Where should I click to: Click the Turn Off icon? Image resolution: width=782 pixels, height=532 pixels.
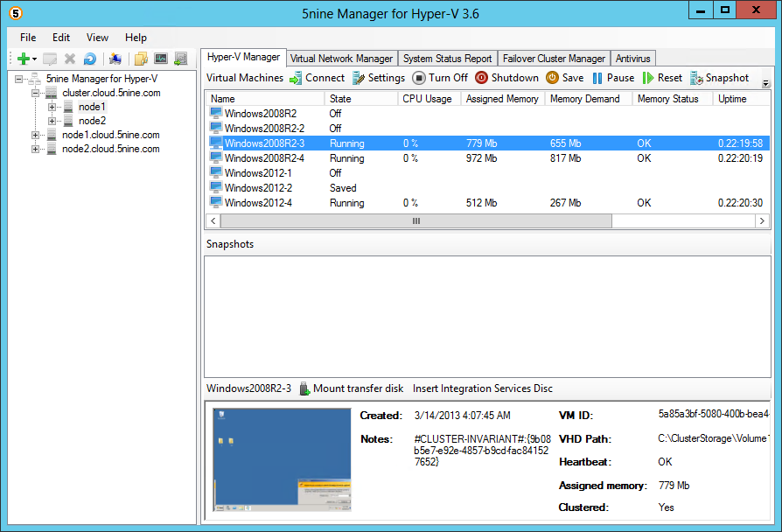(419, 78)
